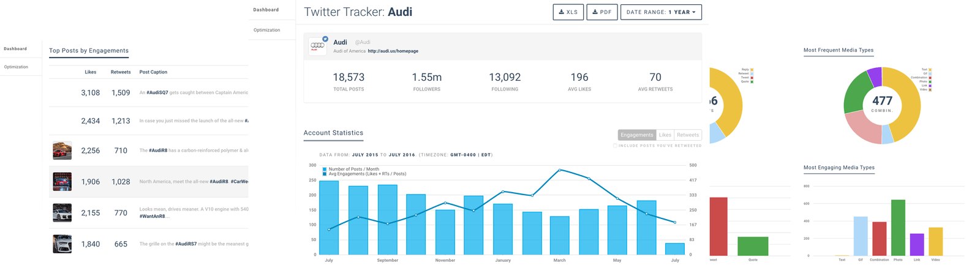Sort top posts by Likes column
This screenshot has height=268, width=980.
tap(91, 72)
